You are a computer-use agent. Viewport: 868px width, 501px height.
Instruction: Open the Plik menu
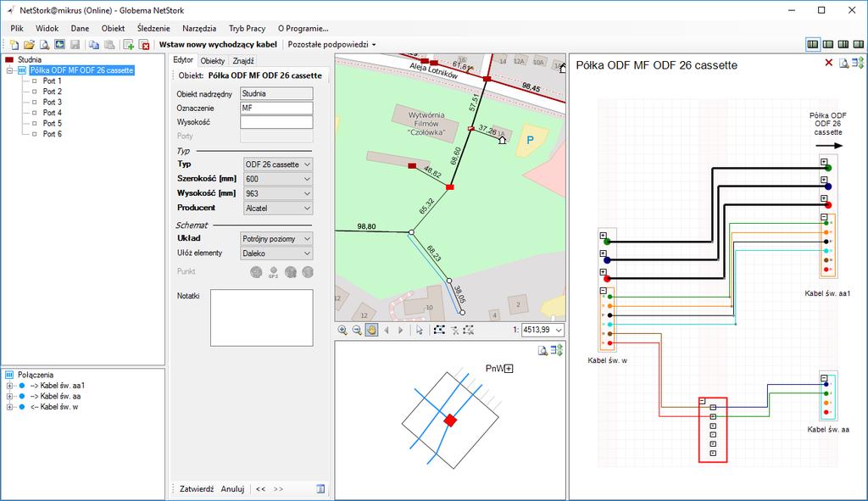[x=17, y=28]
